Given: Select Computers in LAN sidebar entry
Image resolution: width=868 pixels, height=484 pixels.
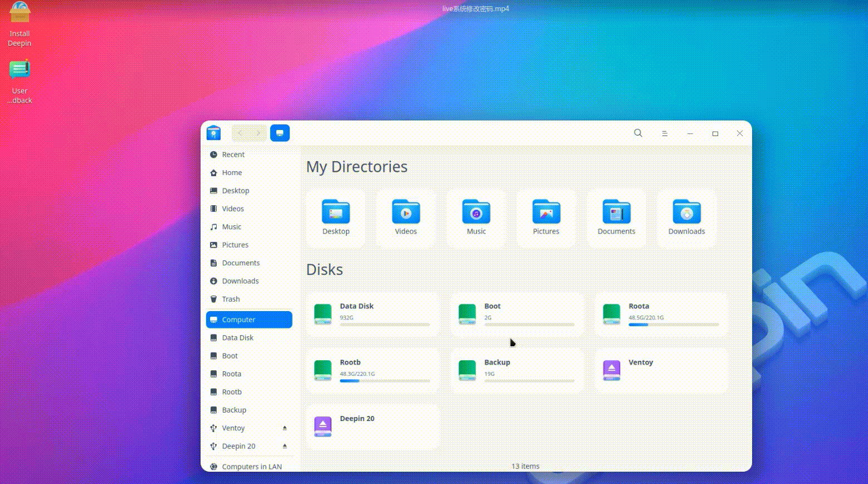Looking at the screenshot, I should (x=251, y=467).
